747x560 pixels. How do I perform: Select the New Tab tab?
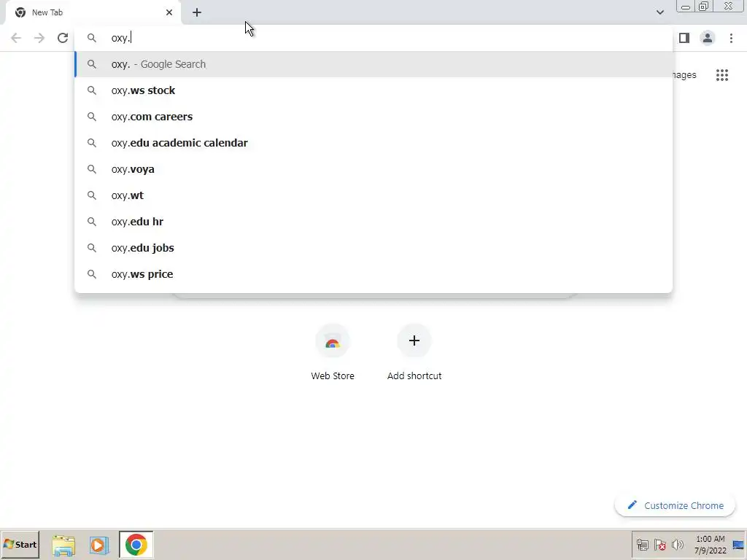93,12
